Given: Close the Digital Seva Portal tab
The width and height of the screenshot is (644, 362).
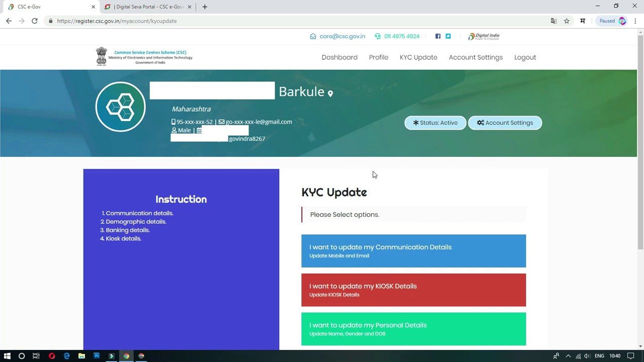Looking at the screenshot, I should click(190, 7).
